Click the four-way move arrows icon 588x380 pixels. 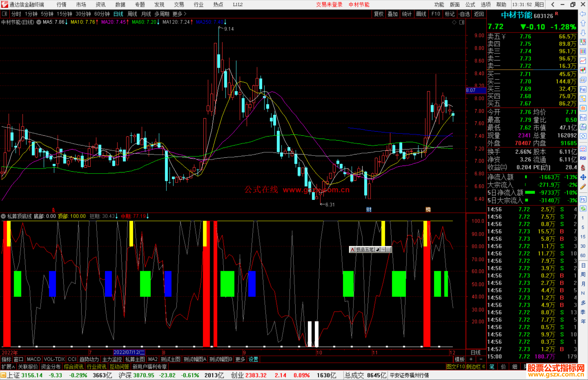click(583, 177)
